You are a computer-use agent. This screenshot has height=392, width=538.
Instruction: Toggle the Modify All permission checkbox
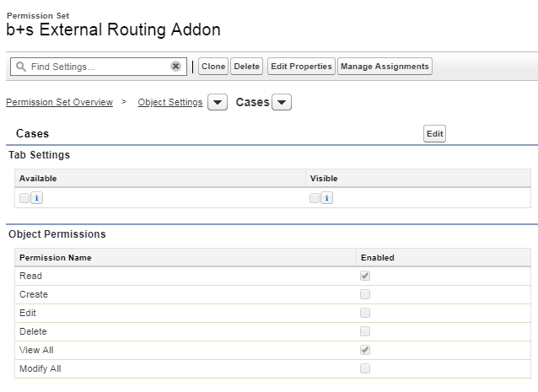click(365, 368)
